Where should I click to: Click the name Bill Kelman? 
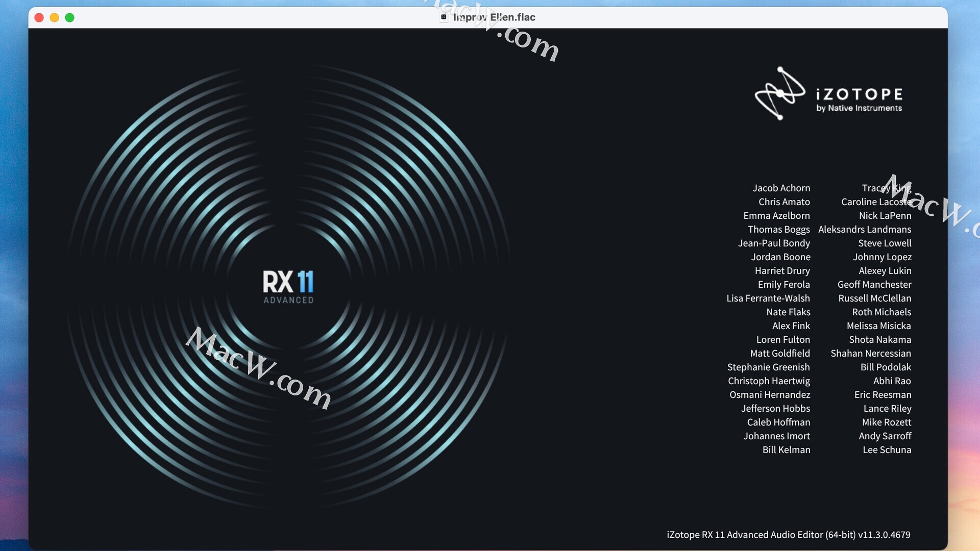point(786,450)
